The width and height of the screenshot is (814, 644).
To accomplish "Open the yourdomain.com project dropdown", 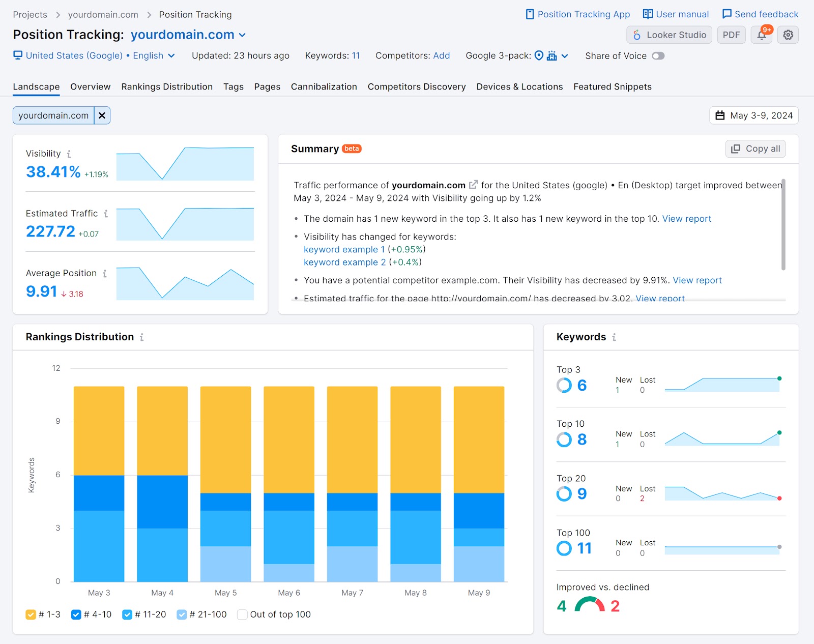I will click(x=241, y=35).
